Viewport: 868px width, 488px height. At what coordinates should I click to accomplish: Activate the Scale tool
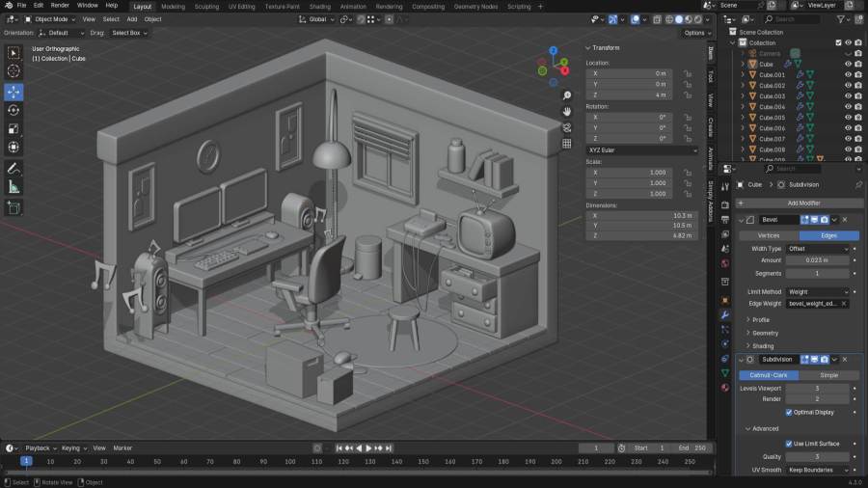coord(14,128)
